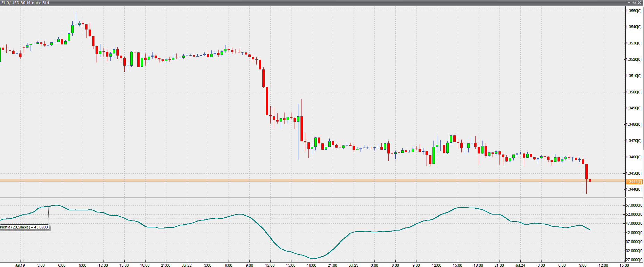Viewport: 644px width, 267px height.
Task: Close the EUR/USD chart panel
Action: pyautogui.click(x=639, y=3)
